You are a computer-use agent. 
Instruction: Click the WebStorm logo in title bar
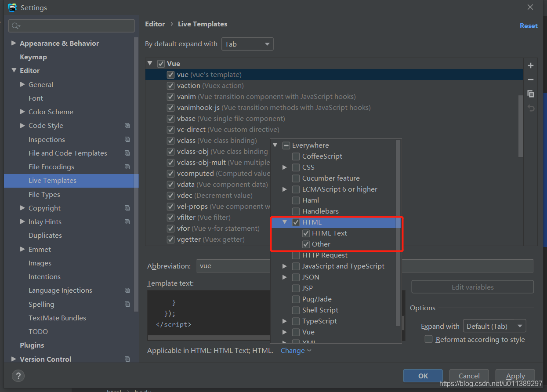click(12, 7)
